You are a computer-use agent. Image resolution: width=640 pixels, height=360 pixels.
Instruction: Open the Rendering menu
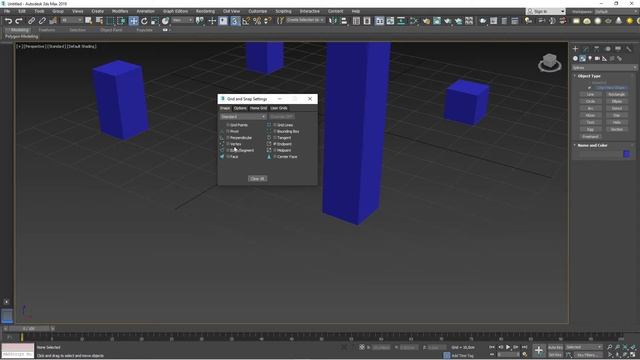pos(205,11)
